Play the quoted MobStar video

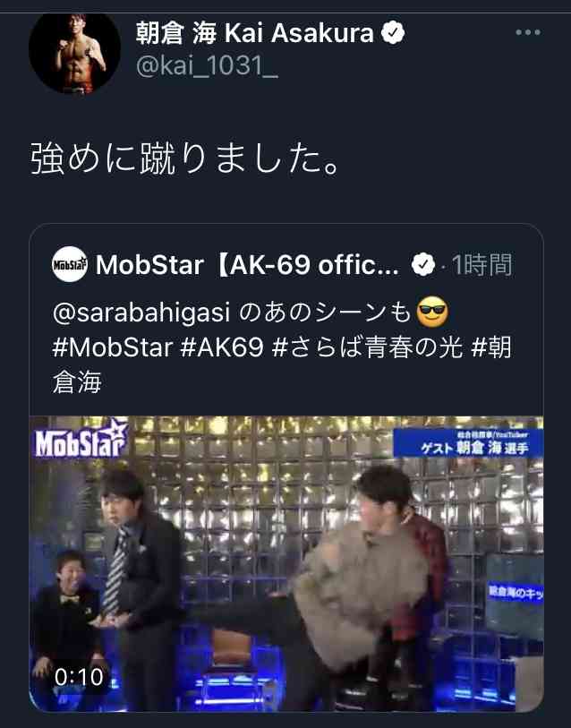[x=286, y=563]
